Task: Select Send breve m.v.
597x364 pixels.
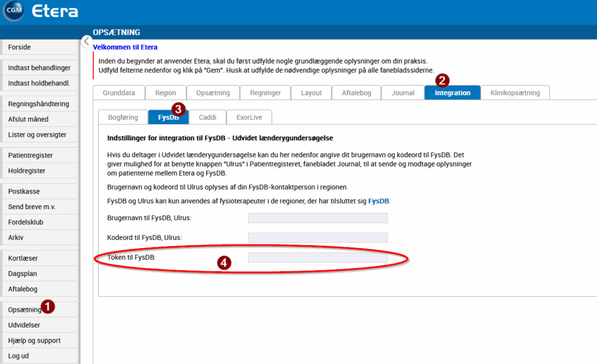Action: click(x=39, y=207)
